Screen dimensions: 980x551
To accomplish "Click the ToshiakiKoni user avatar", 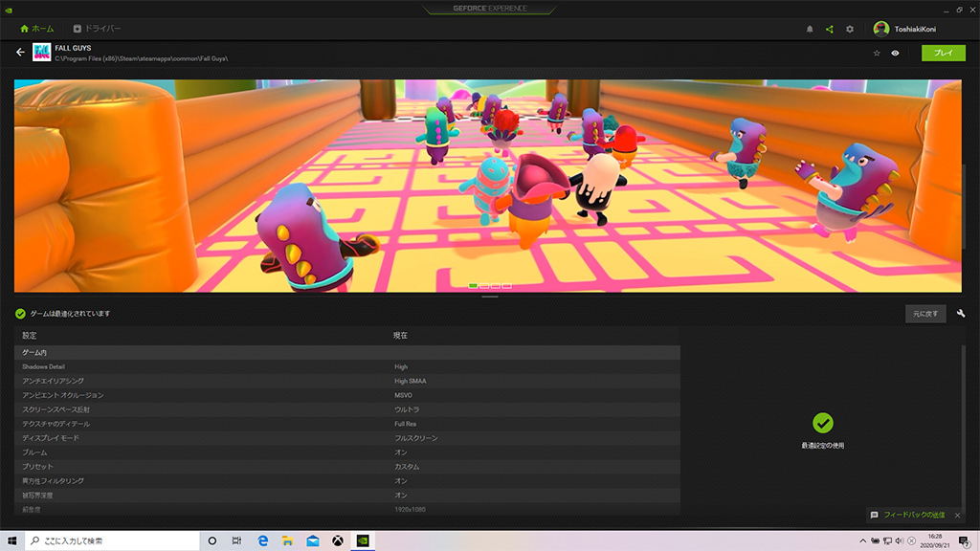I will tap(881, 29).
